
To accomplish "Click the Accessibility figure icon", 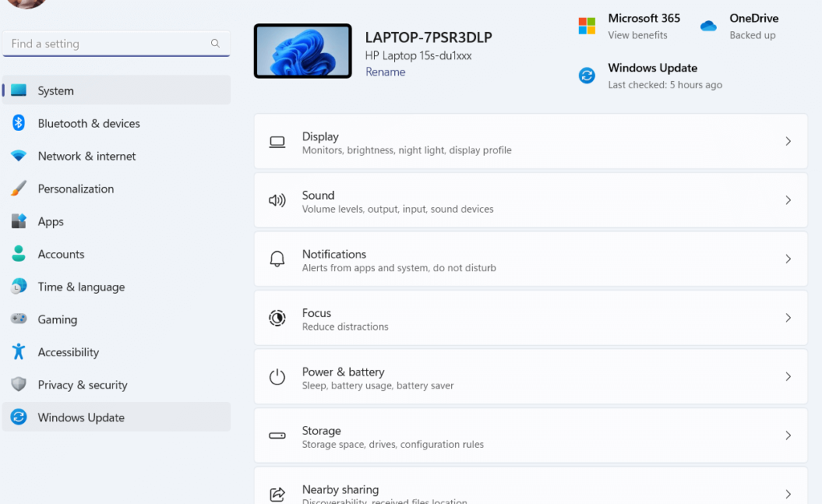I will [19, 352].
